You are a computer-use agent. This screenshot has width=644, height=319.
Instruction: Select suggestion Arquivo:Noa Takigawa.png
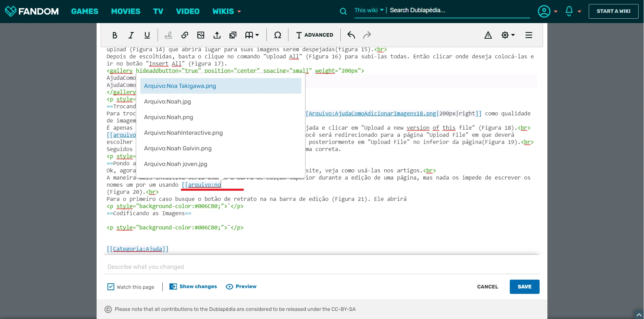click(x=221, y=86)
